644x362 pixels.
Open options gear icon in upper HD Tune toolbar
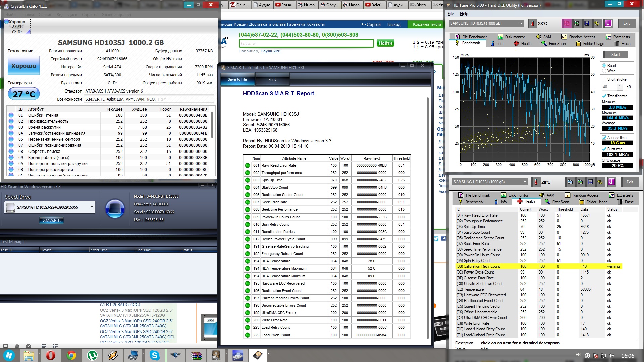point(597,23)
